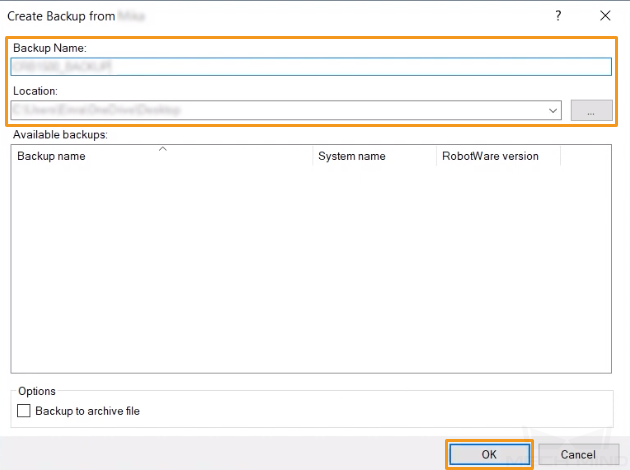Viewport: 630px width, 470px height.
Task: Click the Available backups label
Action: (60, 135)
